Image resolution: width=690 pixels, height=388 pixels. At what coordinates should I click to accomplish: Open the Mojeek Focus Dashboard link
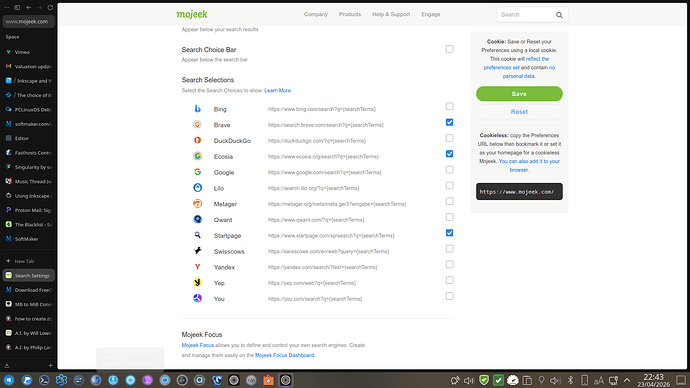tap(285, 355)
